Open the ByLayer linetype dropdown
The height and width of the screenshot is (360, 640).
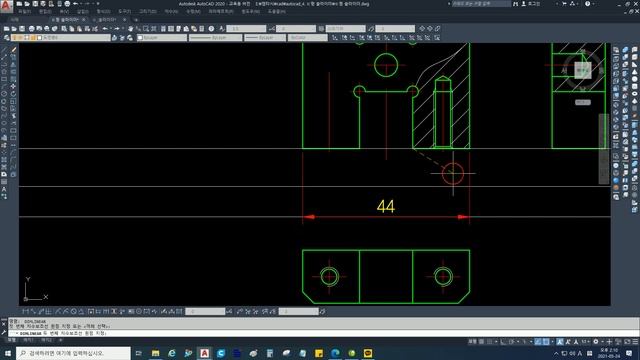[x=216, y=38]
